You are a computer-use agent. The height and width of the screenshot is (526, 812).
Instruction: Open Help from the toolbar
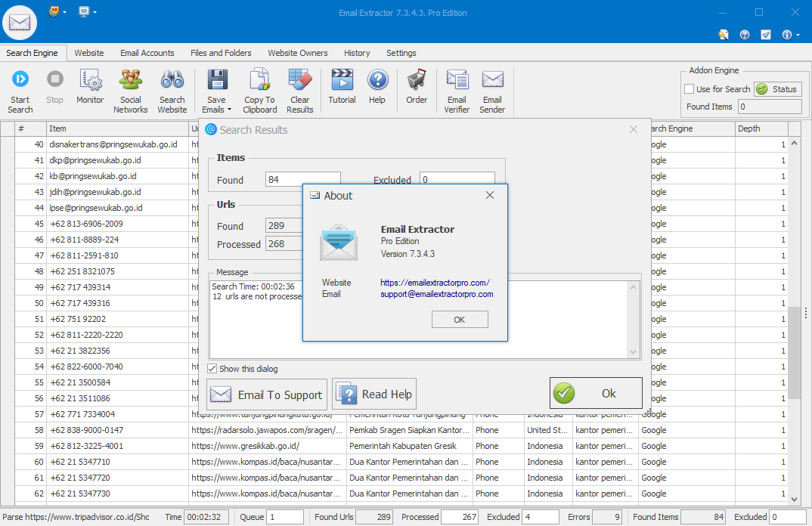[x=377, y=87]
